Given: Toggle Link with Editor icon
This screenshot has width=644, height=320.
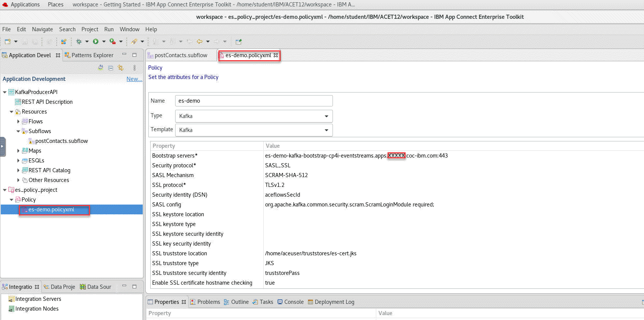Looking at the screenshot, I should 121,68.
